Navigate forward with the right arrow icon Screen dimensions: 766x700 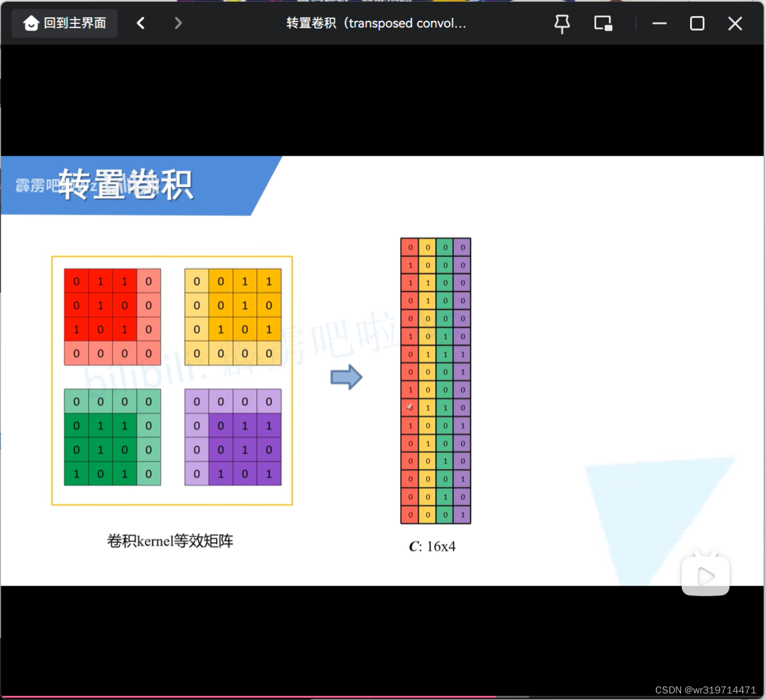pyautogui.click(x=178, y=23)
